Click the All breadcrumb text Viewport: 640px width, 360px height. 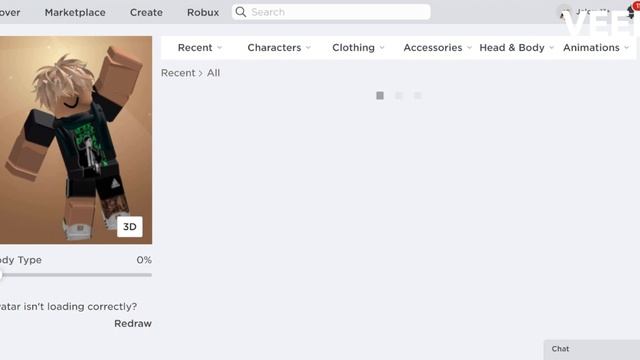pyautogui.click(x=213, y=73)
